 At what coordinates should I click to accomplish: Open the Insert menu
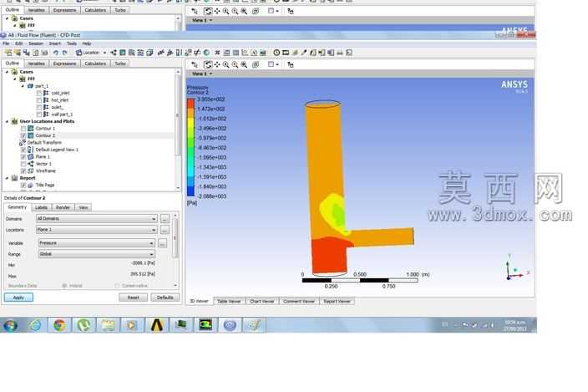(x=54, y=43)
